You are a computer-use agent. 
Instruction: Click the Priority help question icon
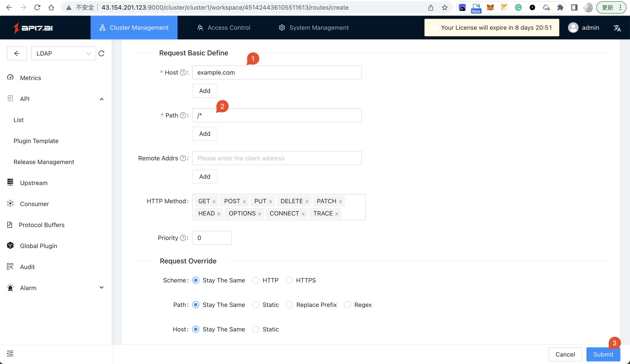tap(183, 238)
